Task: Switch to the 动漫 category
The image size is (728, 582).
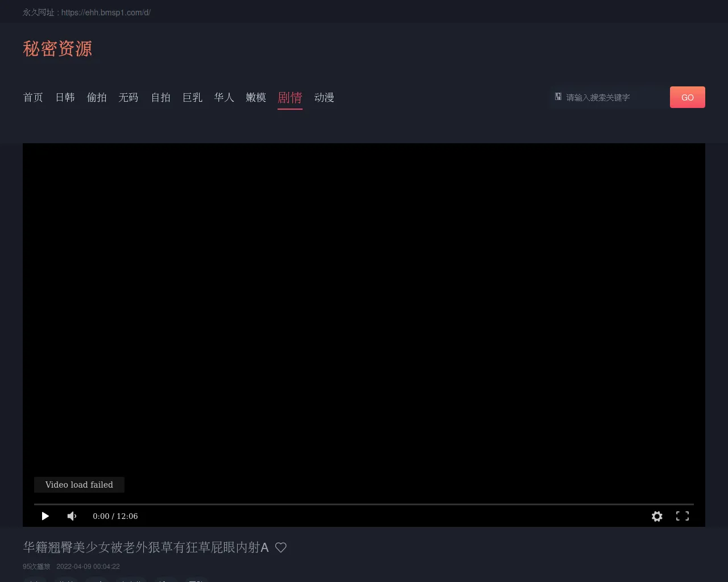Action: (324, 98)
